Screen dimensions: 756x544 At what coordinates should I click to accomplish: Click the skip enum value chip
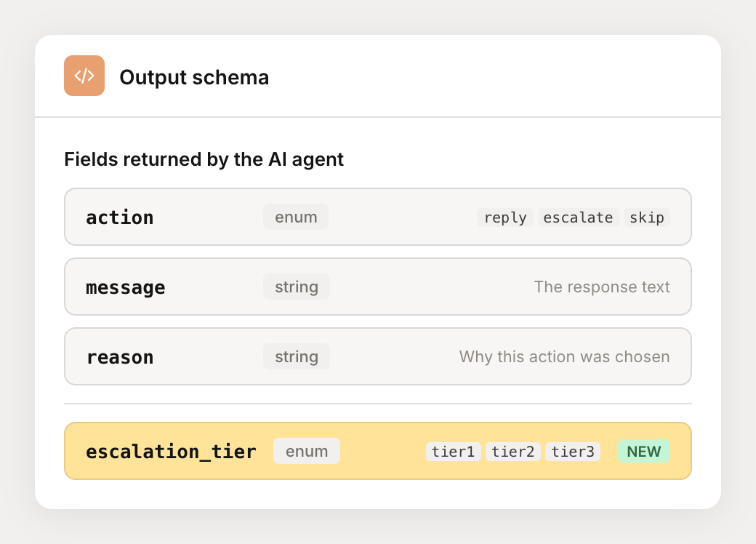point(646,217)
